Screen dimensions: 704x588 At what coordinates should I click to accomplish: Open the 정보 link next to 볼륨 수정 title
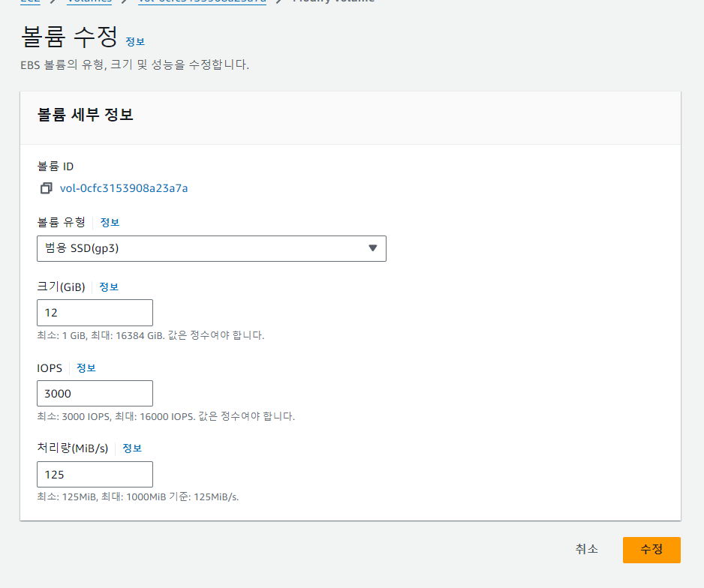pyautogui.click(x=135, y=42)
